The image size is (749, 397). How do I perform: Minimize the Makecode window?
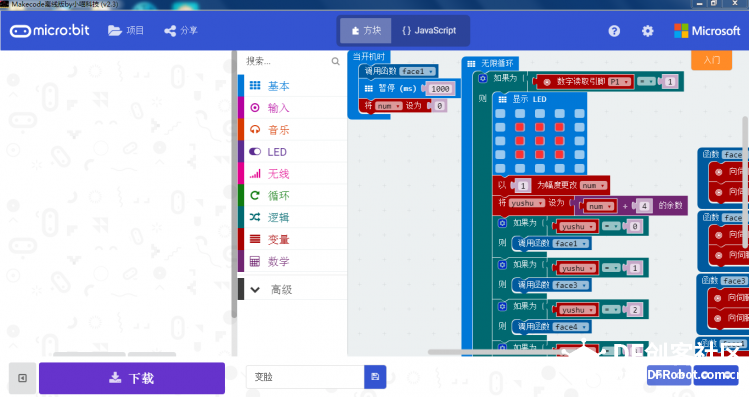[699, 4]
